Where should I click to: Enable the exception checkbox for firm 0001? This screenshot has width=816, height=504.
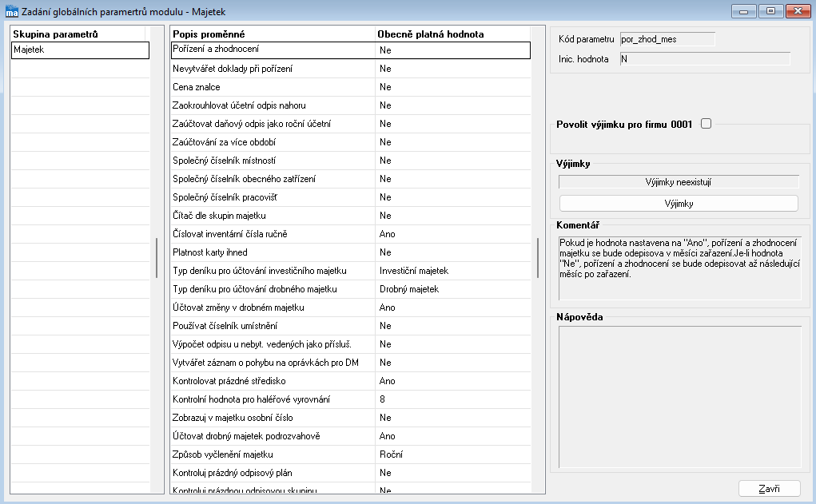(x=706, y=124)
